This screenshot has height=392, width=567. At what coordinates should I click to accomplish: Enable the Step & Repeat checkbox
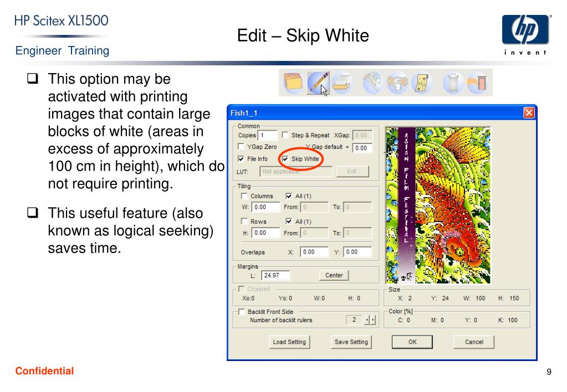click(x=285, y=135)
